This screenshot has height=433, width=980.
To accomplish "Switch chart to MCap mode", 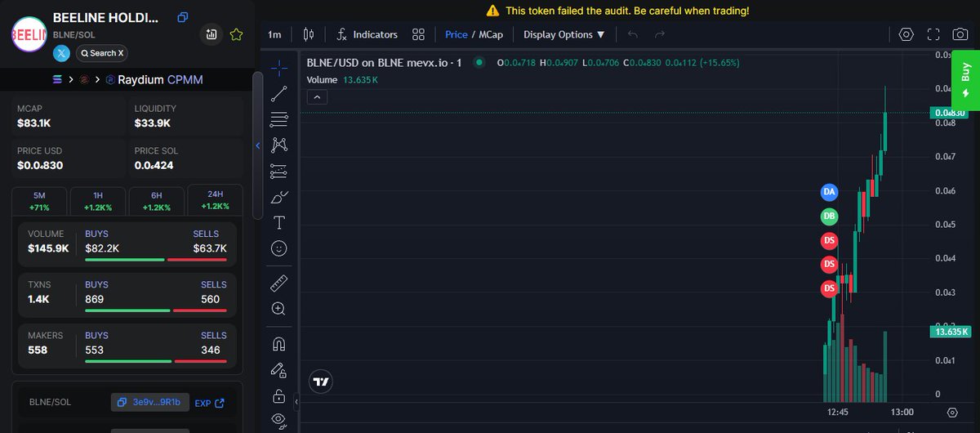I will [x=492, y=34].
